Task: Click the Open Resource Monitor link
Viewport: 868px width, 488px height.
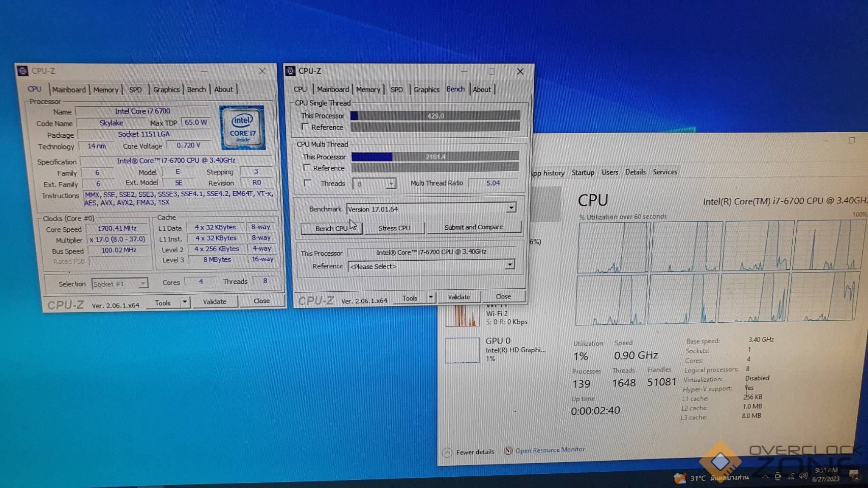Action: pyautogui.click(x=550, y=450)
